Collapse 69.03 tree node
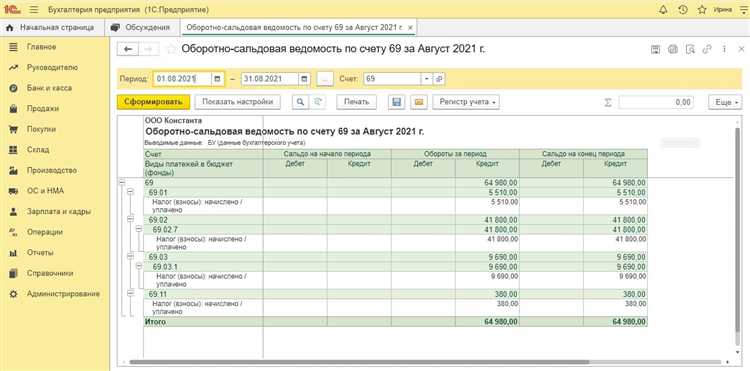 click(x=131, y=257)
